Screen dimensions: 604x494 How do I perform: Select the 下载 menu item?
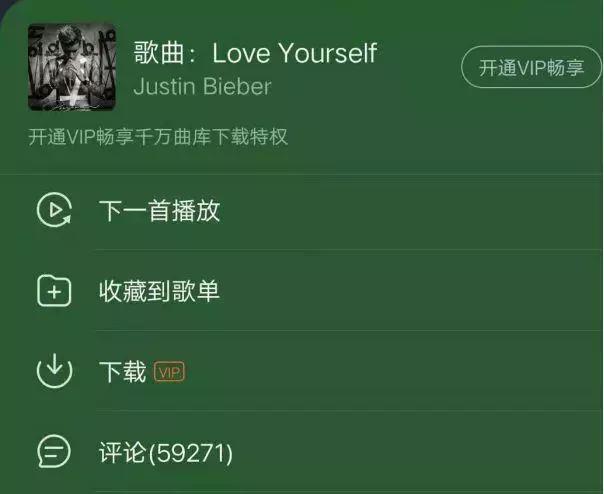pyautogui.click(x=302, y=371)
